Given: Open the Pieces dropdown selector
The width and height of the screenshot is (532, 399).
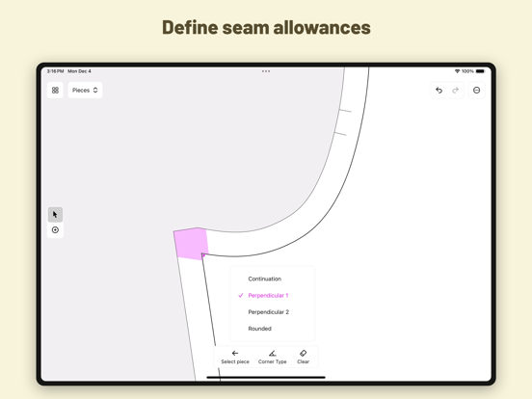Looking at the screenshot, I should point(85,91).
